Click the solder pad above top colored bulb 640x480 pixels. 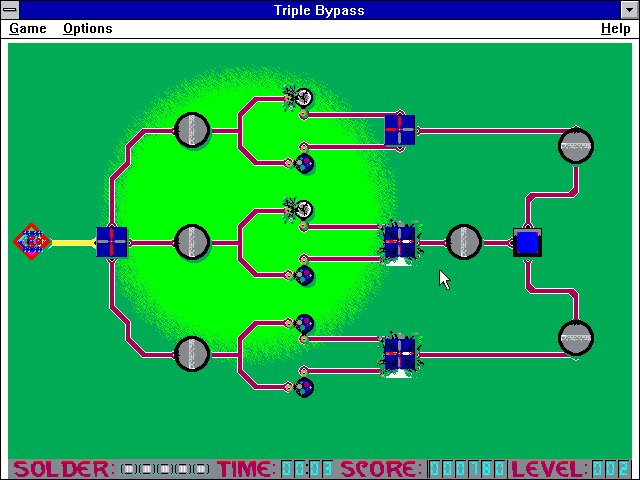click(303, 147)
